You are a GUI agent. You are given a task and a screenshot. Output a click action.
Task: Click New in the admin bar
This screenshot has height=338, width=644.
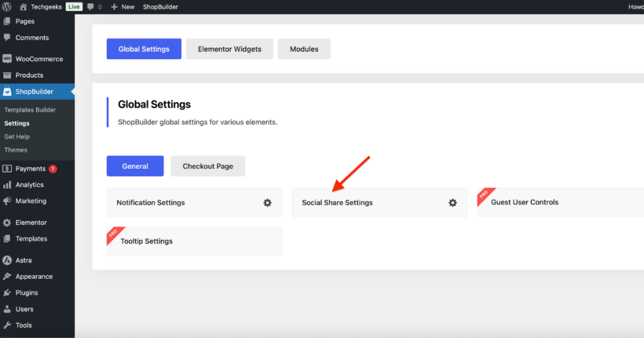(128, 6)
